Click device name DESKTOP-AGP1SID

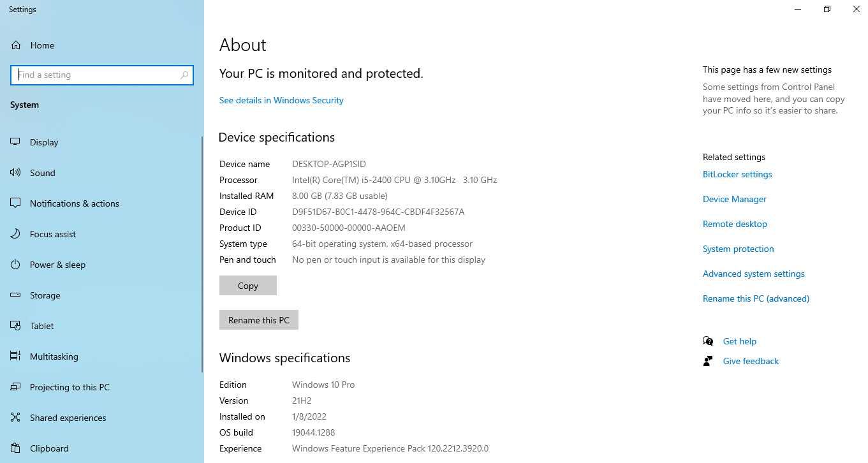329,164
